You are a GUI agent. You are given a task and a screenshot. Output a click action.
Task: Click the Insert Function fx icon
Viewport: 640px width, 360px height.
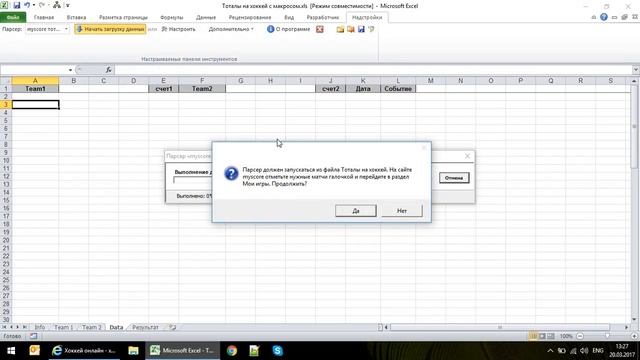pyautogui.click(x=109, y=70)
